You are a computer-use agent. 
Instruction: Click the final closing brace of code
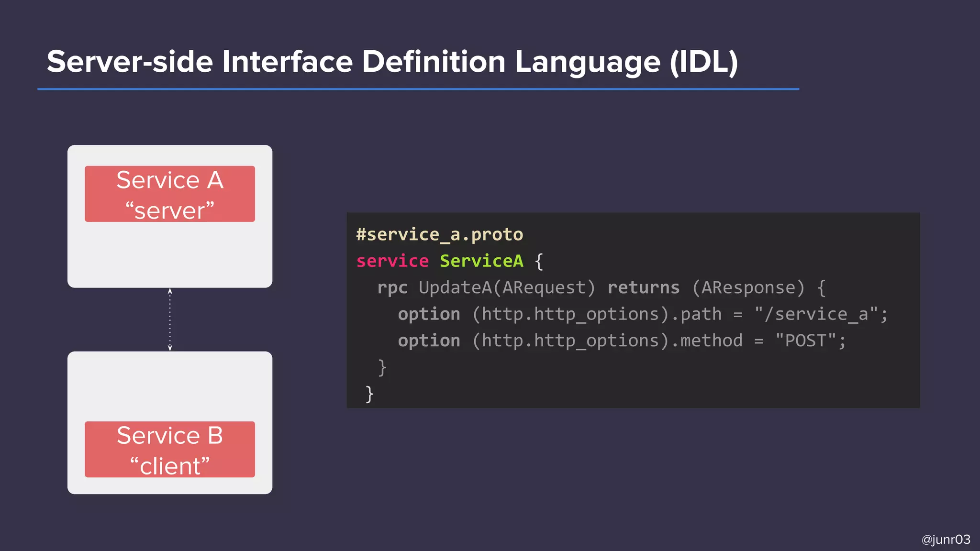(x=369, y=394)
